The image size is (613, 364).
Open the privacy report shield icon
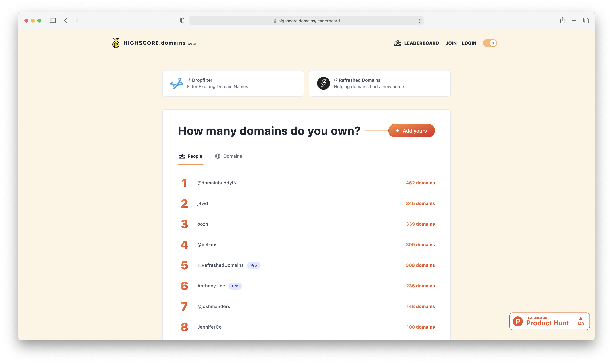tap(182, 21)
